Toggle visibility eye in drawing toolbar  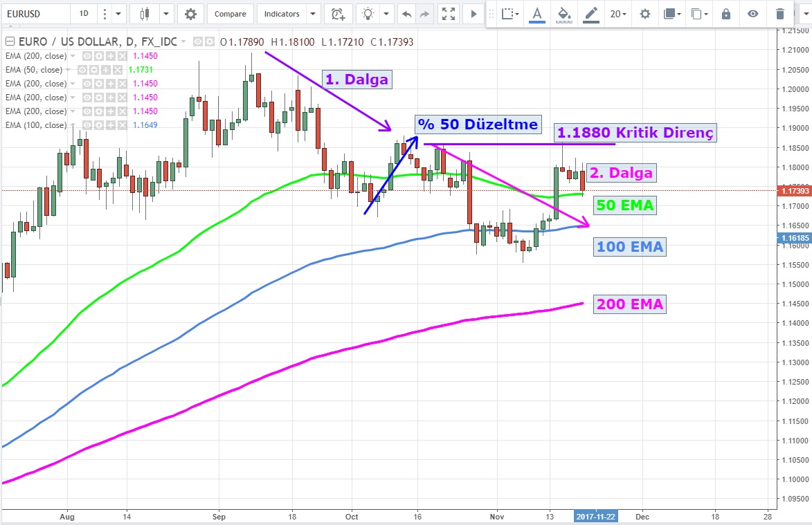click(x=753, y=14)
